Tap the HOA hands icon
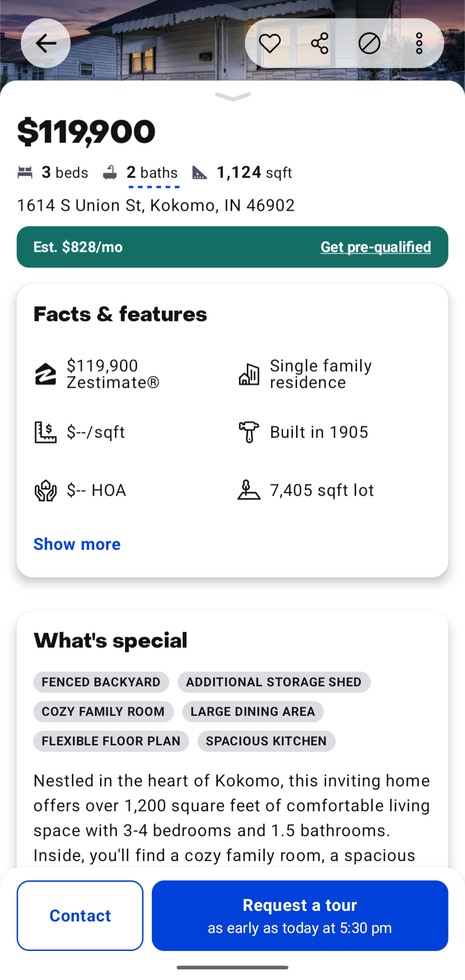 click(x=45, y=490)
